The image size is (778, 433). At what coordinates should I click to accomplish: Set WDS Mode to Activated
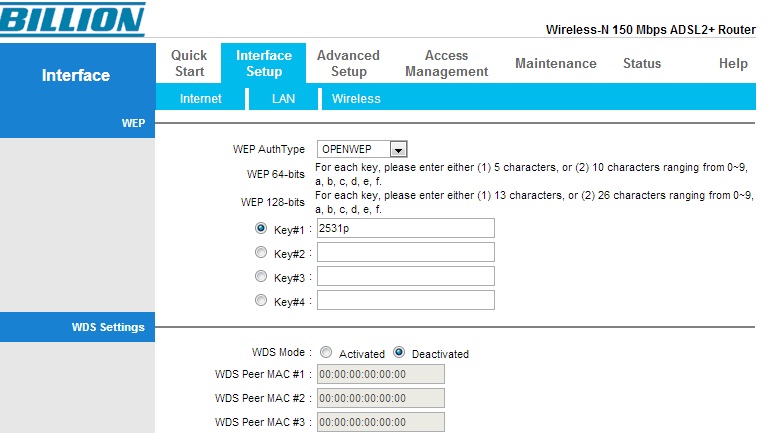tap(327, 352)
